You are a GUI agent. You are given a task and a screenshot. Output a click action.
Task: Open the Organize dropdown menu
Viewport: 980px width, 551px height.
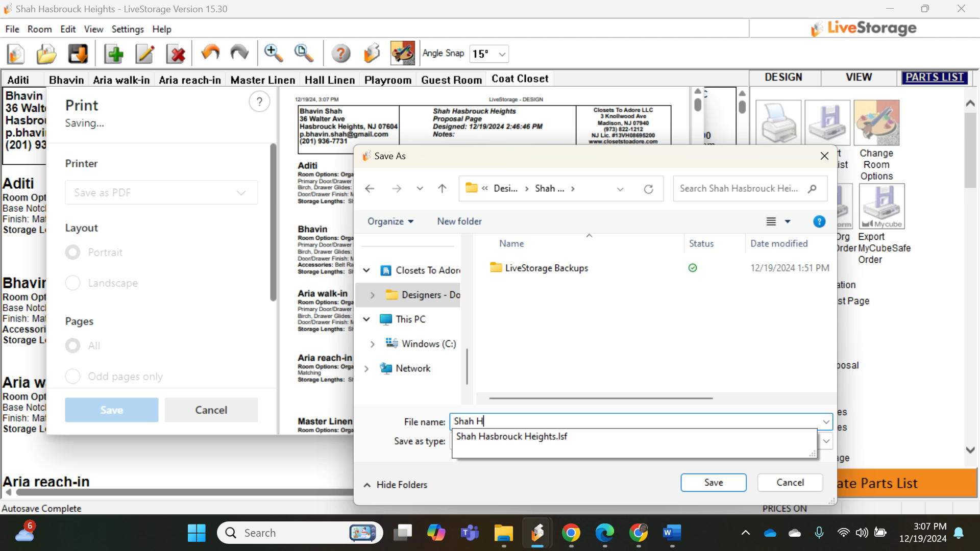tap(390, 221)
